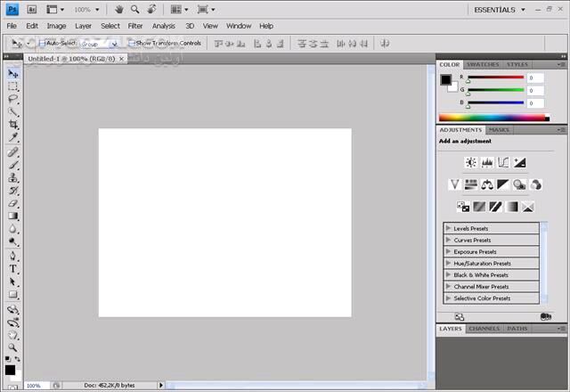Open the Auto-Select Group dropdown

pyautogui.click(x=100, y=43)
